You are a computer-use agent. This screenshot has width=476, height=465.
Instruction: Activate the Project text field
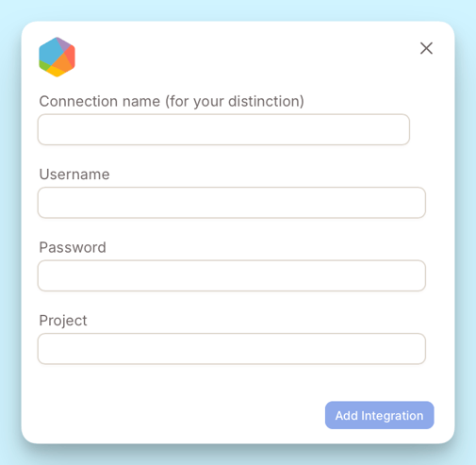(232, 349)
